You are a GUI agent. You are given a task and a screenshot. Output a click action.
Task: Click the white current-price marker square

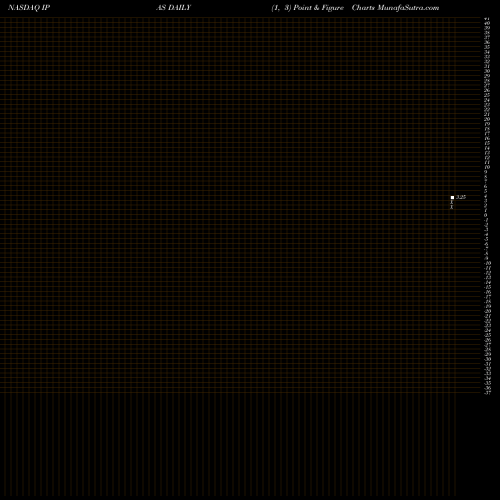[x=452, y=198]
